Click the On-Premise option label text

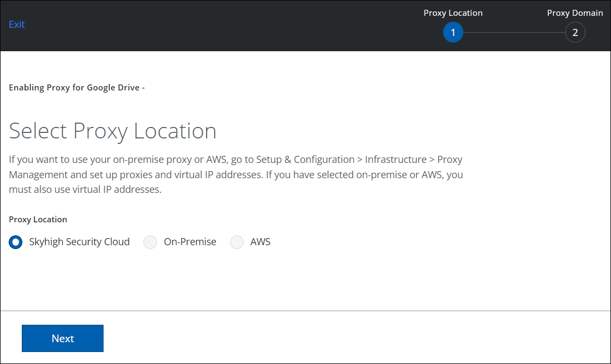pyautogui.click(x=190, y=242)
